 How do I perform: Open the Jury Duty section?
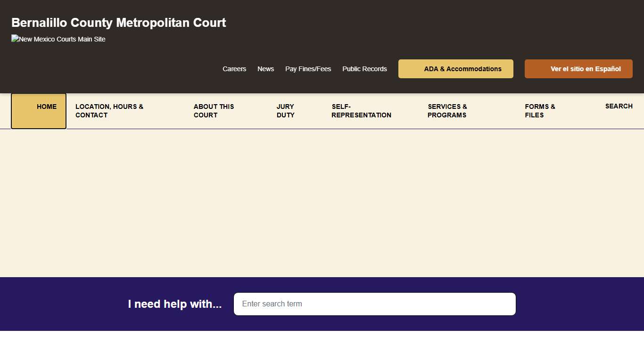(x=285, y=111)
